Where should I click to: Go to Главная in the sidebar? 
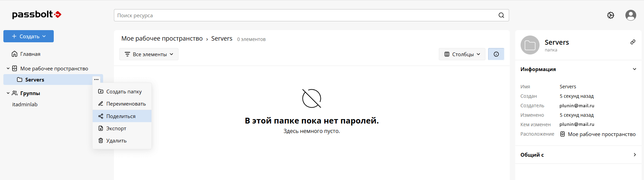coord(30,54)
